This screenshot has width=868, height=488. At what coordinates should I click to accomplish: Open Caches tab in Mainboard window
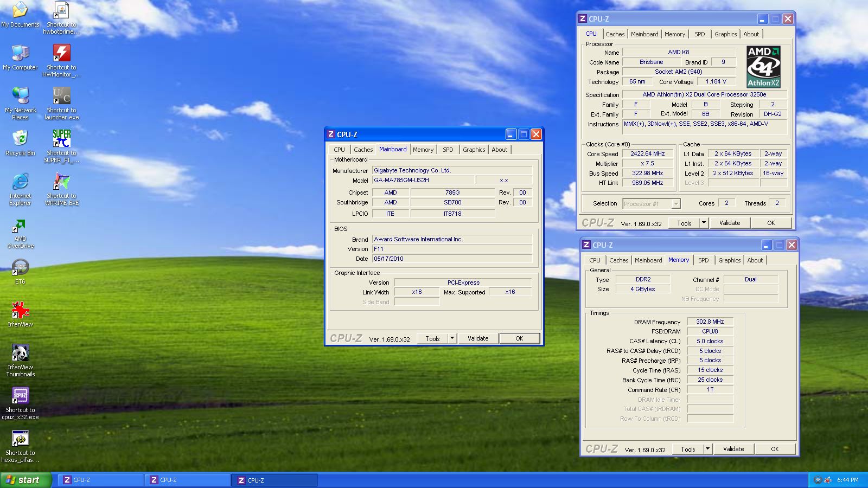tap(363, 150)
